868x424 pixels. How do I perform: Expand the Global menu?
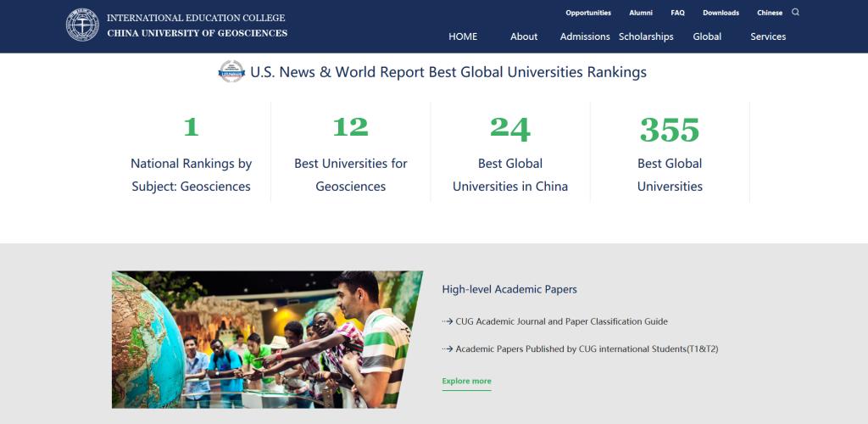[707, 36]
